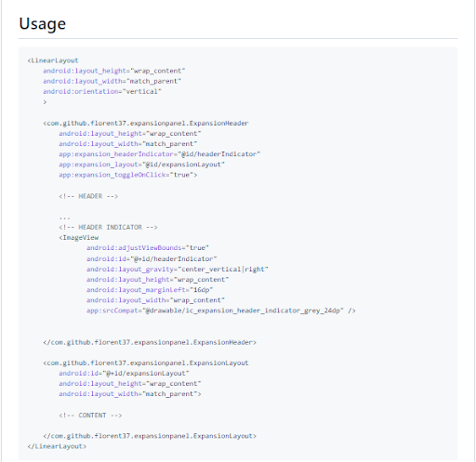Click the android:layout_marginLeft="16dp" line
Image resolution: width=476 pixels, height=462 pixels.
click(150, 290)
